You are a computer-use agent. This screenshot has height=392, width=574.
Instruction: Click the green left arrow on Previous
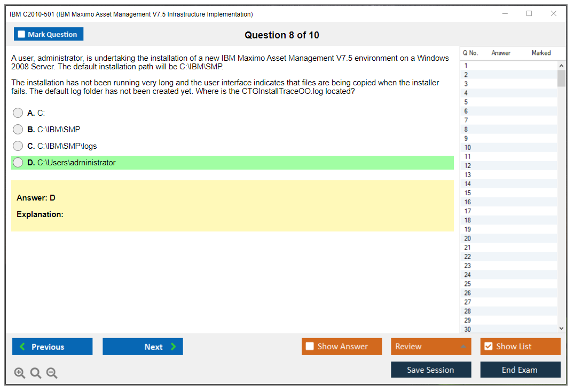click(22, 347)
